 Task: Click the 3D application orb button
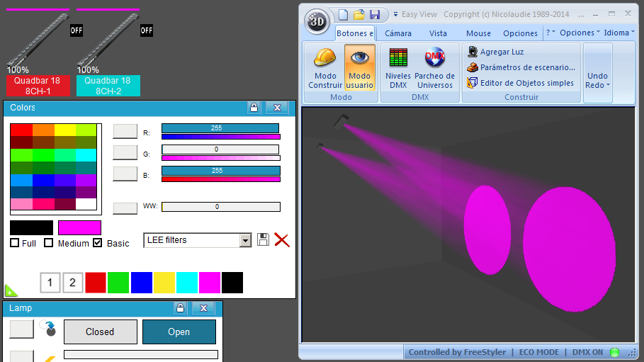pos(317,21)
